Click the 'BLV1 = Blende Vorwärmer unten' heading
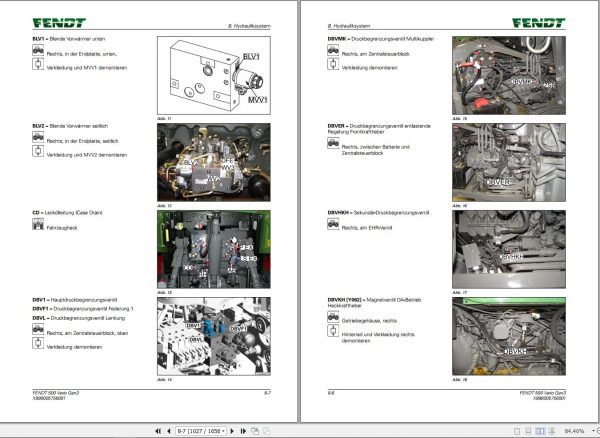 tap(69, 39)
